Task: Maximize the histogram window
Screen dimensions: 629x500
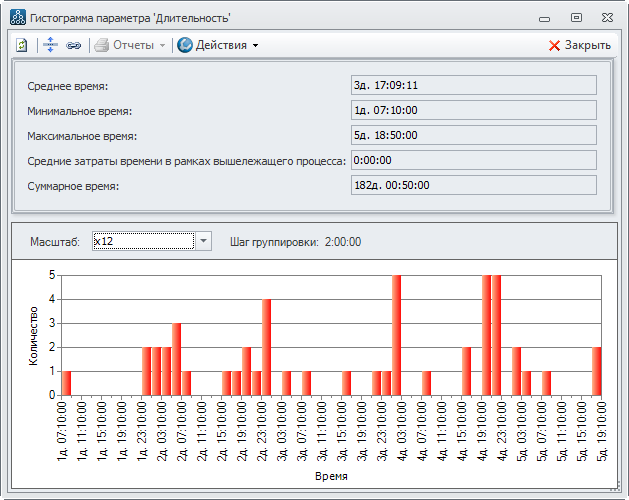Action: pyautogui.click(x=576, y=17)
